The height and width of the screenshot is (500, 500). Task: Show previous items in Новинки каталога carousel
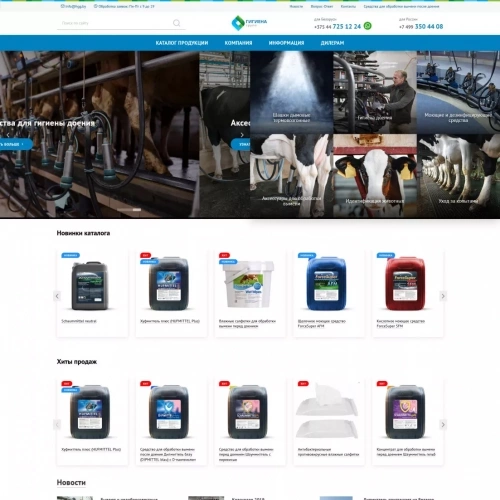57,296
